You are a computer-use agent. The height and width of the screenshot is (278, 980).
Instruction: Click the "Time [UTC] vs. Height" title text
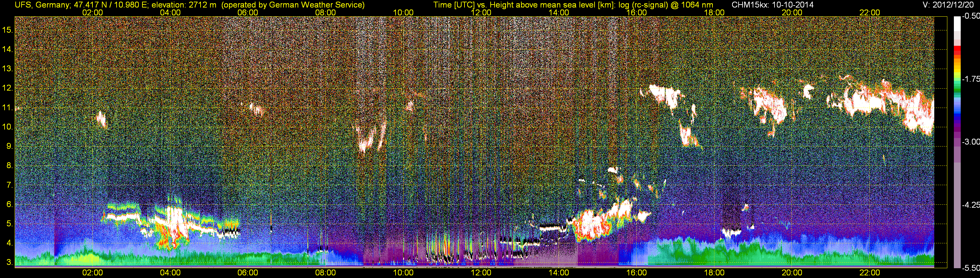pyautogui.click(x=473, y=5)
